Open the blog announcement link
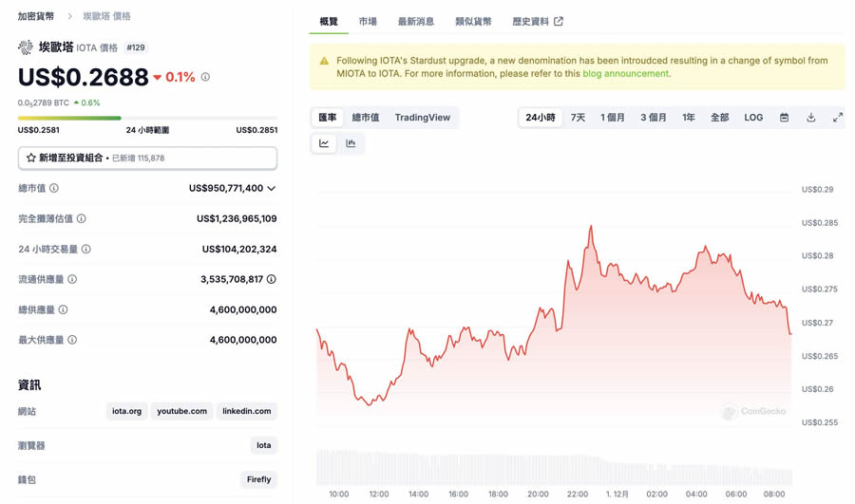 [625, 74]
